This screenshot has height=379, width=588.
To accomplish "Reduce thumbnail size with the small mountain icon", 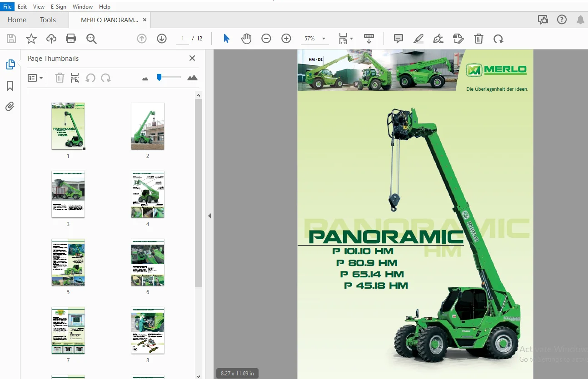I will point(145,79).
